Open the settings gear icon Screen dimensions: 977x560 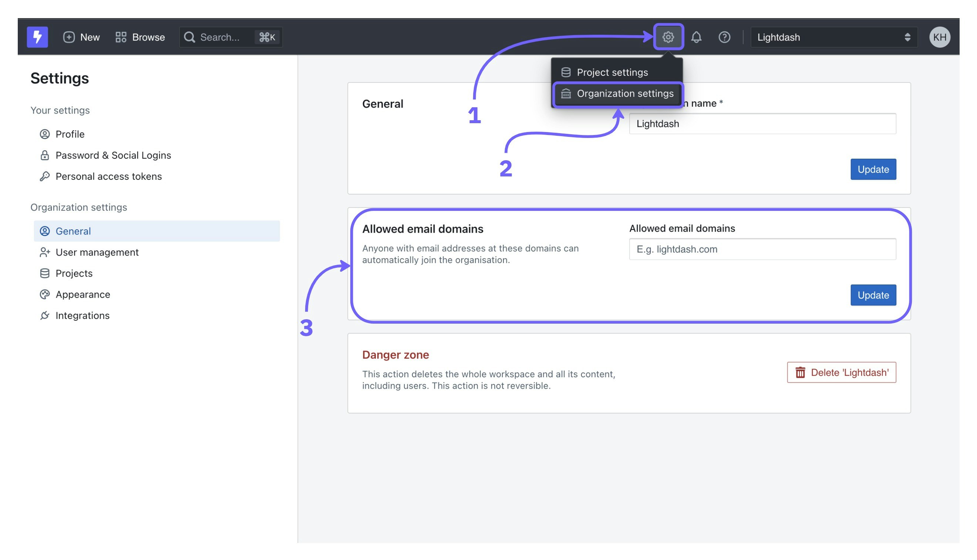click(668, 37)
